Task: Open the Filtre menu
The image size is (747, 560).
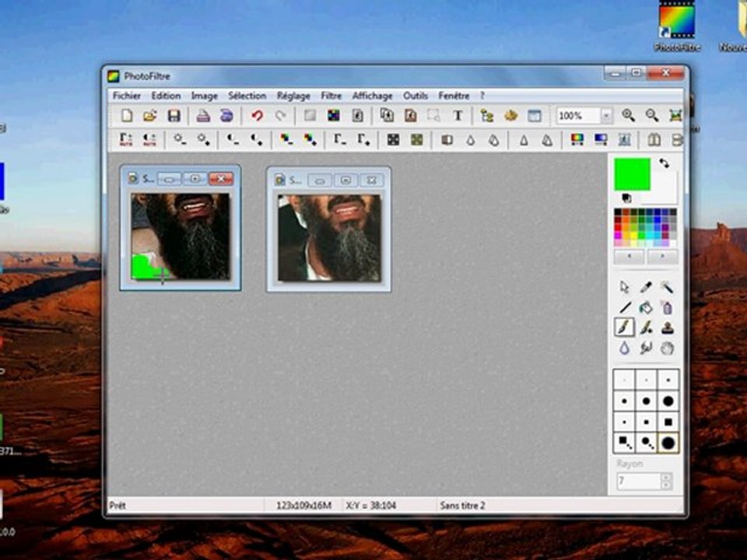Action: (x=331, y=96)
